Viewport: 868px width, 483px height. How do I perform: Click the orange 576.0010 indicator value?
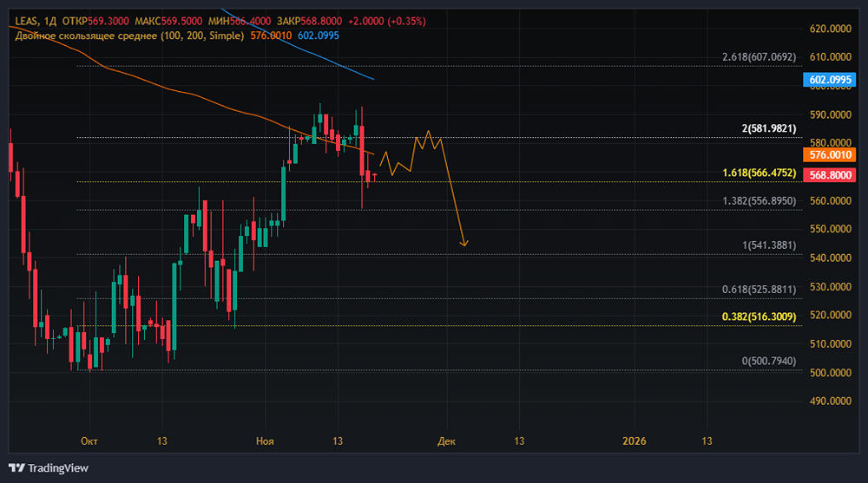271,36
